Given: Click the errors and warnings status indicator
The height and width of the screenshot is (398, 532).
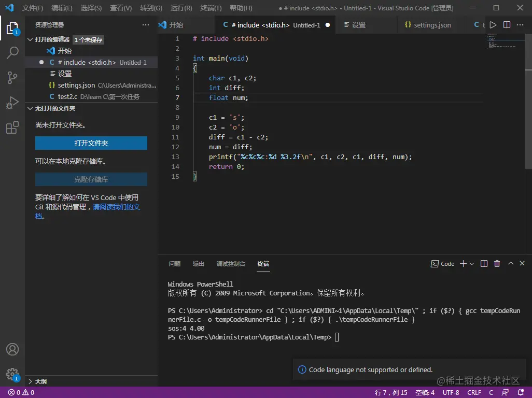Looking at the screenshot, I should coord(21,393).
